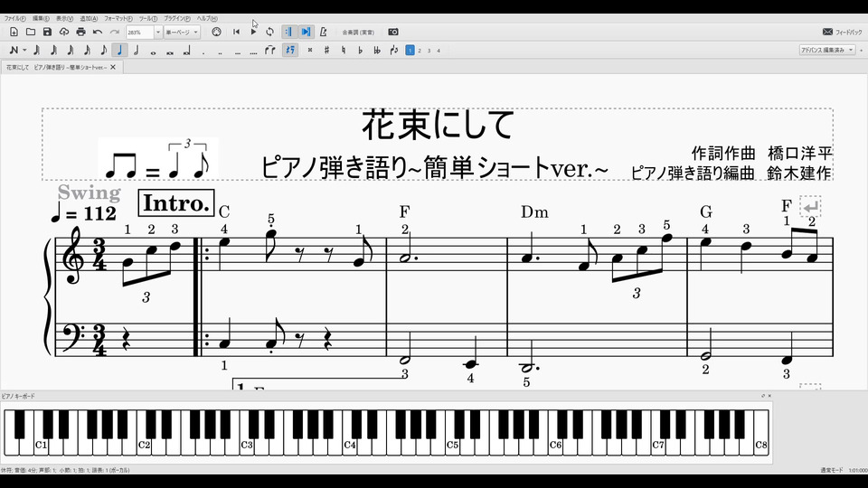Open the page view mode dropdown
Viewport: 868px width, 488px height.
(182, 33)
